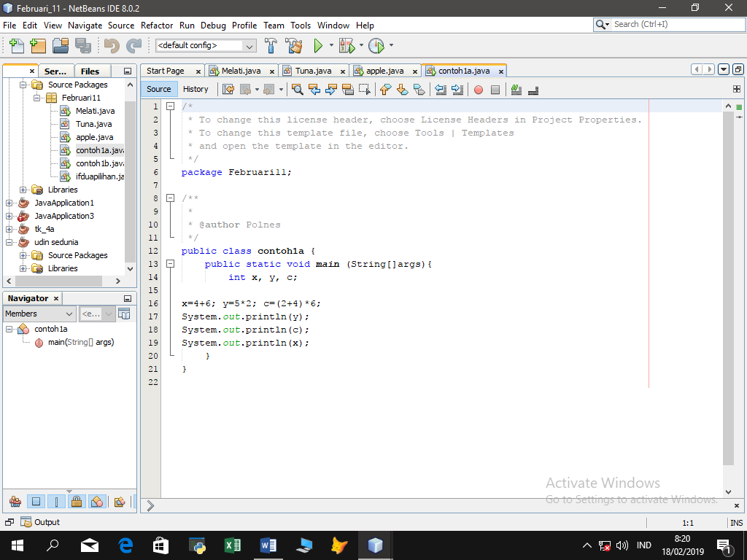Collapse the comment block on line 1
This screenshot has width=747, height=560.
point(170,105)
